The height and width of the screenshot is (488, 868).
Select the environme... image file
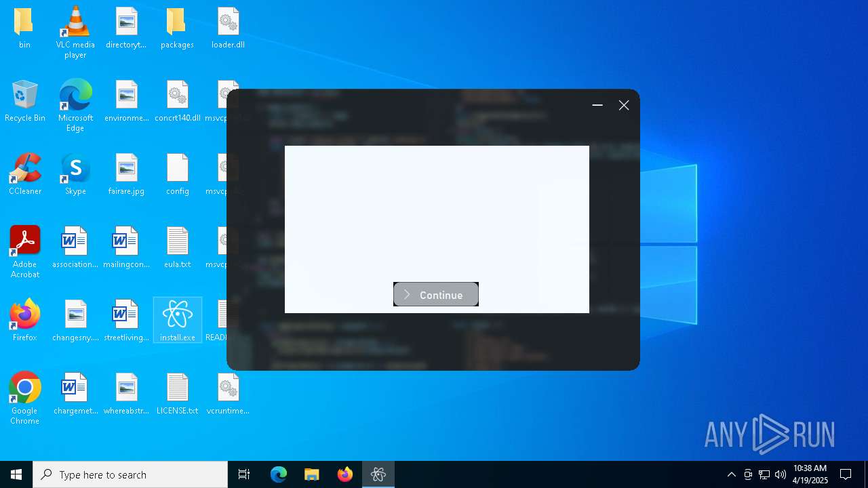(x=126, y=102)
